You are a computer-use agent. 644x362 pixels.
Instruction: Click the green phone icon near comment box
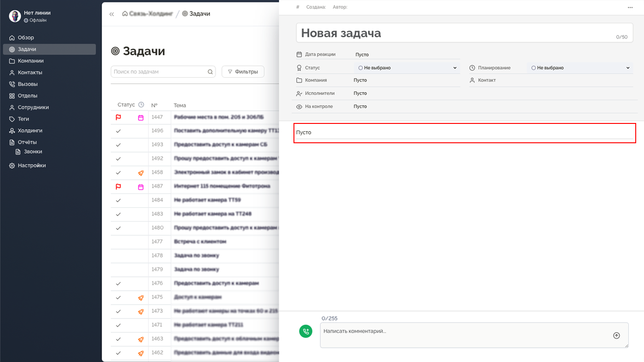point(306,331)
